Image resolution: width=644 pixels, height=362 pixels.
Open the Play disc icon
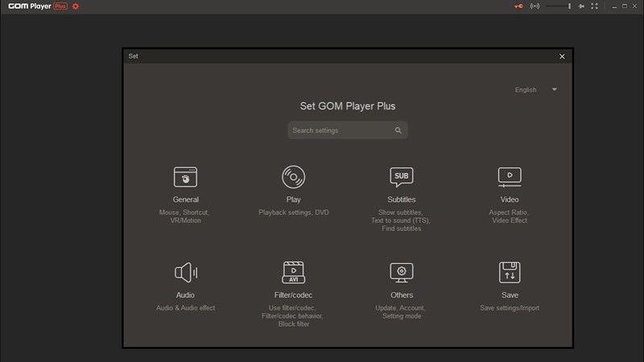293,177
